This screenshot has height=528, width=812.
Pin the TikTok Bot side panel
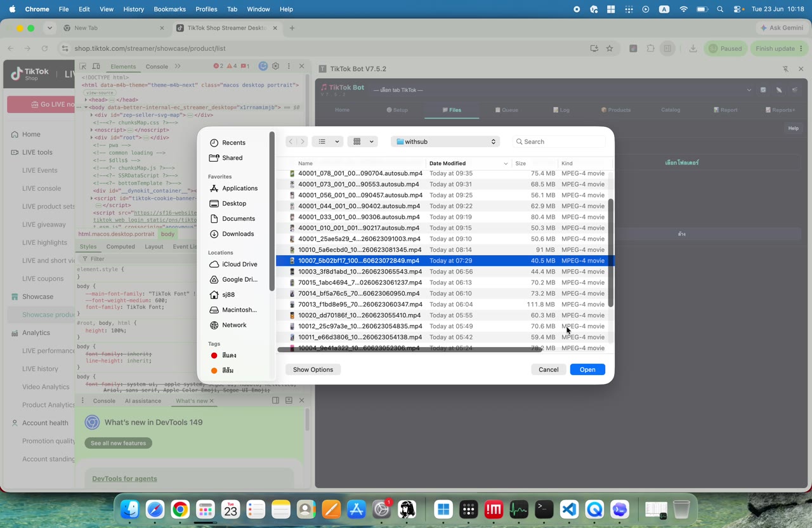point(785,69)
